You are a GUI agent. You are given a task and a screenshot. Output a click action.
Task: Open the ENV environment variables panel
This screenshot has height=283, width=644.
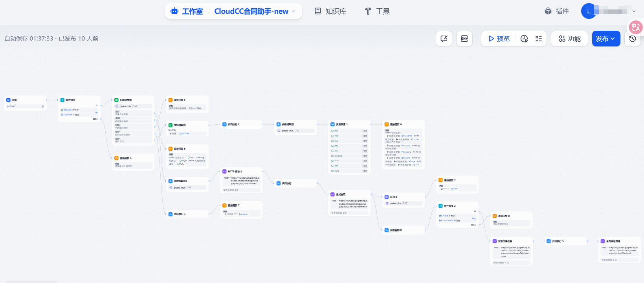[x=464, y=39]
